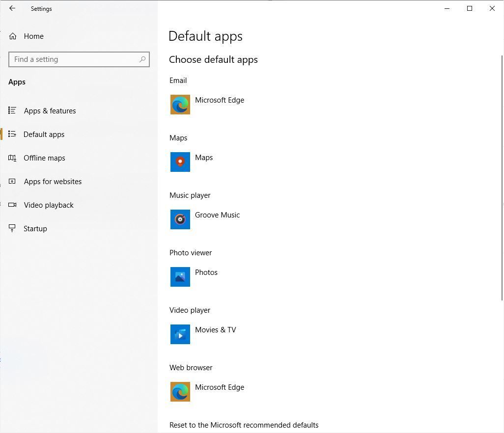Click the Apps & features list icon

click(12, 110)
